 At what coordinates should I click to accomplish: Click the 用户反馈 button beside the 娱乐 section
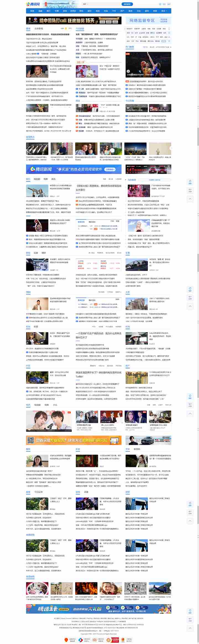pos(190,190)
